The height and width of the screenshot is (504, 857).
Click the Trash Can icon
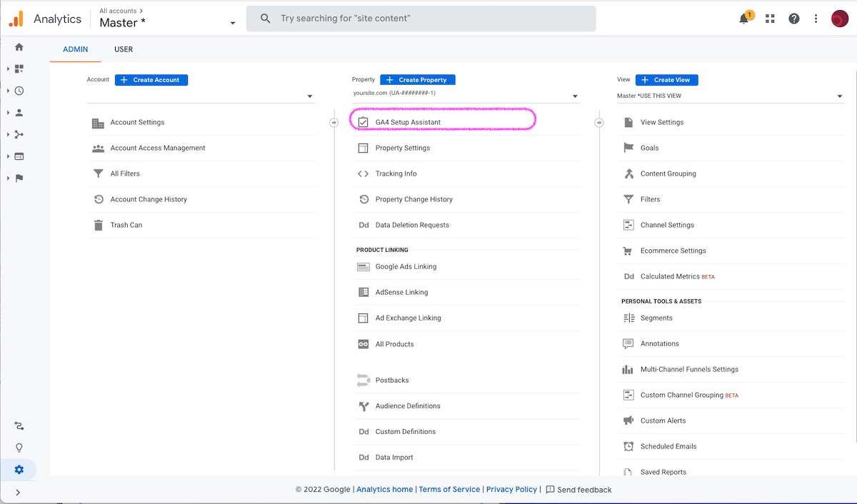click(99, 225)
